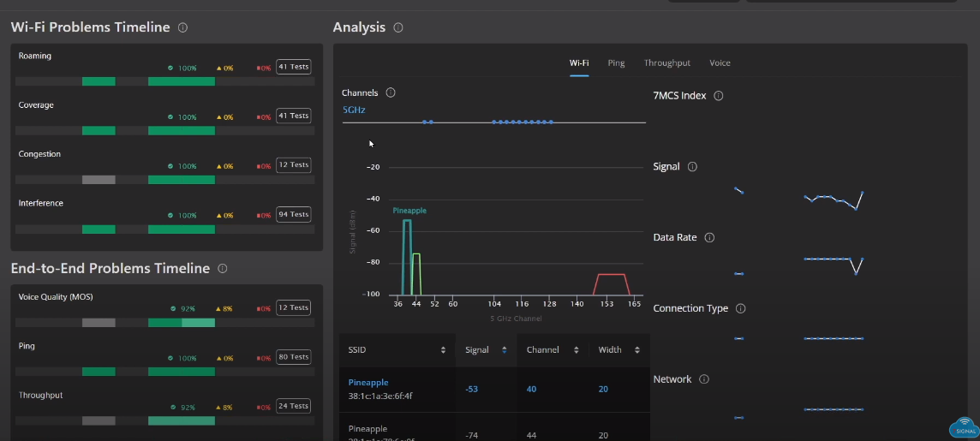Sort table by Width column

point(636,350)
